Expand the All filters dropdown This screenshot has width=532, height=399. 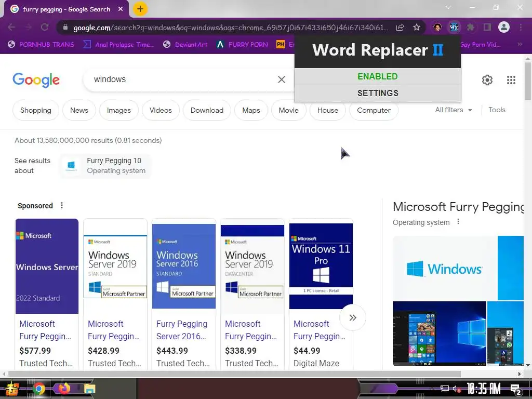454,110
